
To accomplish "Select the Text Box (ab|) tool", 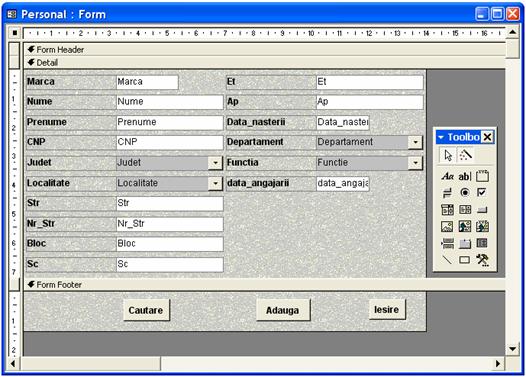I will click(x=465, y=176).
